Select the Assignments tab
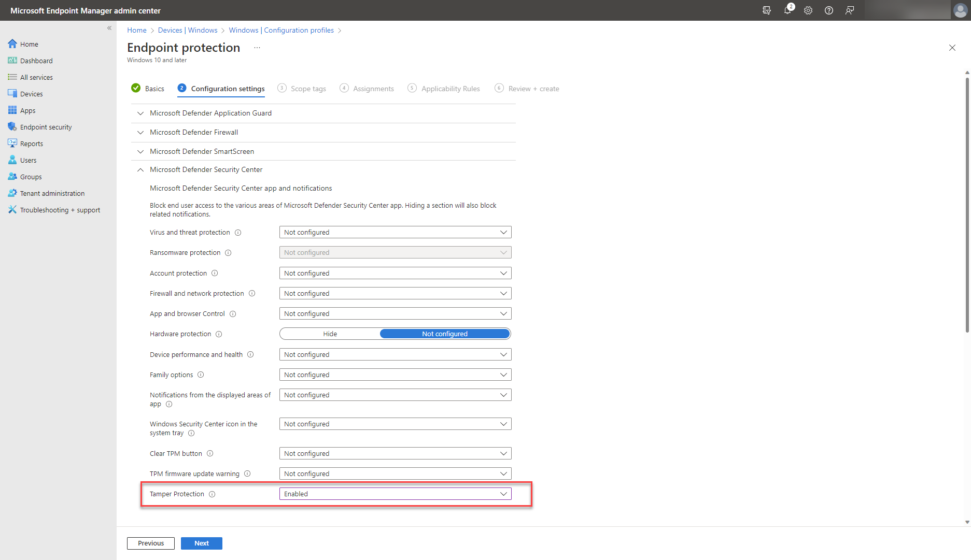The image size is (971, 560). [x=367, y=89]
